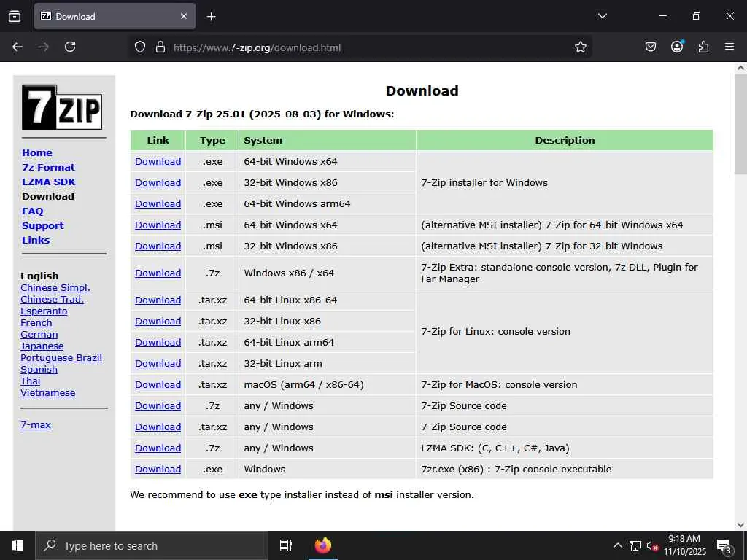Click the Firefox taskbar icon
This screenshot has height=560, width=747.
tap(322, 545)
